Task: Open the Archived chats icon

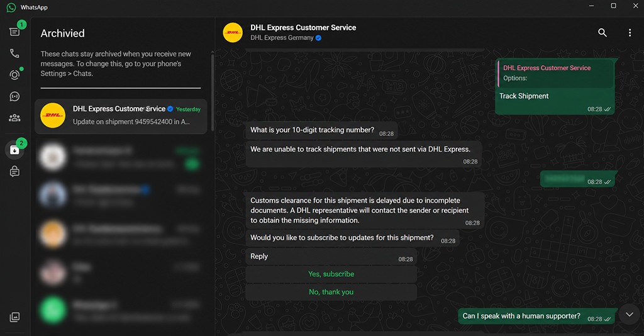Action: click(x=14, y=150)
